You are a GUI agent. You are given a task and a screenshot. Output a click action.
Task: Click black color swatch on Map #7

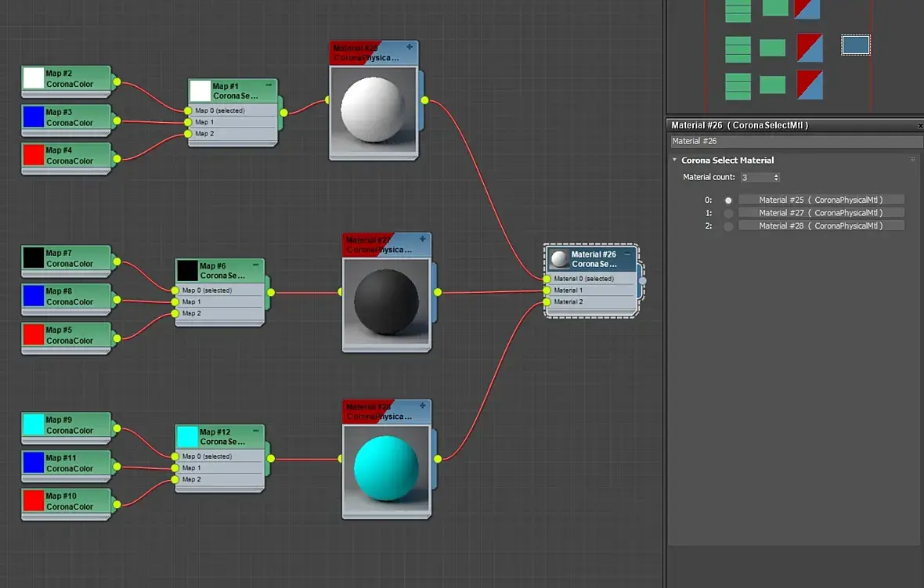[34, 258]
